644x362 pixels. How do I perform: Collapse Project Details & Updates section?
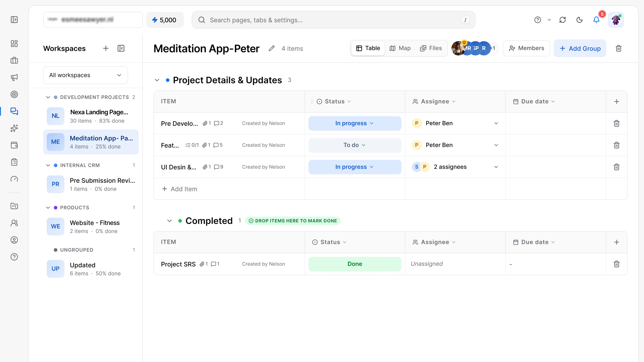click(157, 80)
